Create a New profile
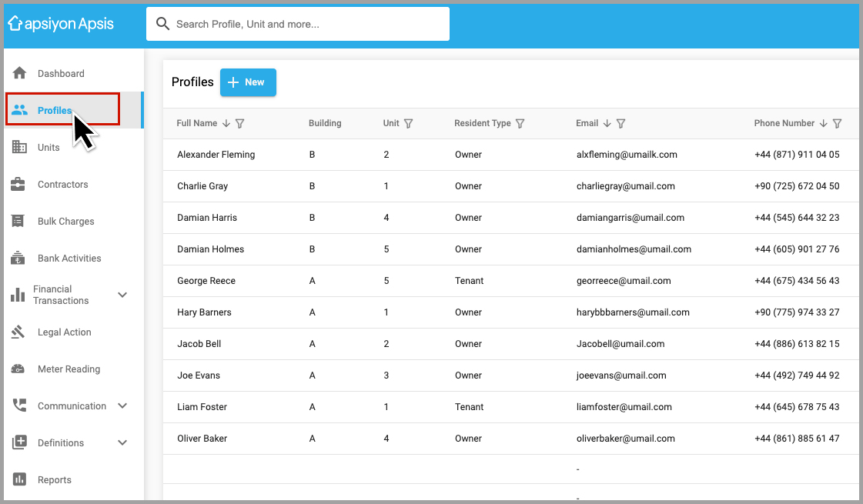Viewport: 863px width, 504px height. (248, 82)
